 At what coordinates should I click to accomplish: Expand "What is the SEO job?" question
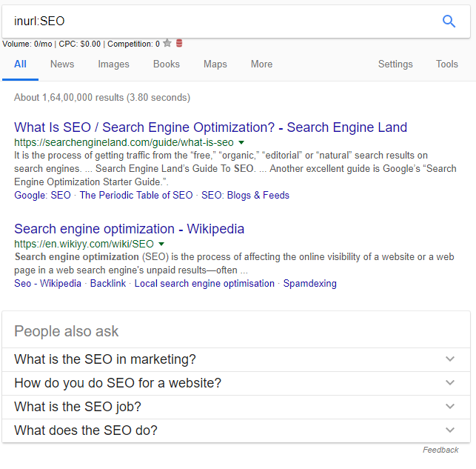pyautogui.click(x=449, y=407)
